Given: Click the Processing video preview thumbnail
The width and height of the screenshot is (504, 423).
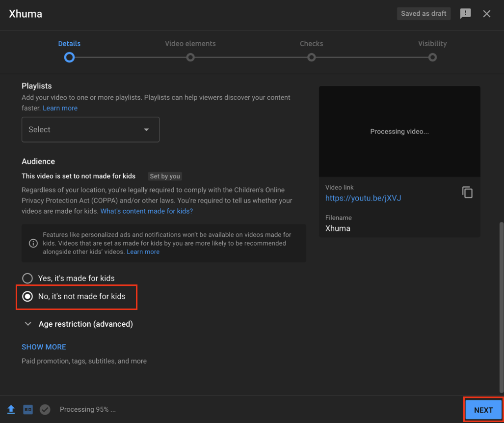Looking at the screenshot, I should point(399,131).
